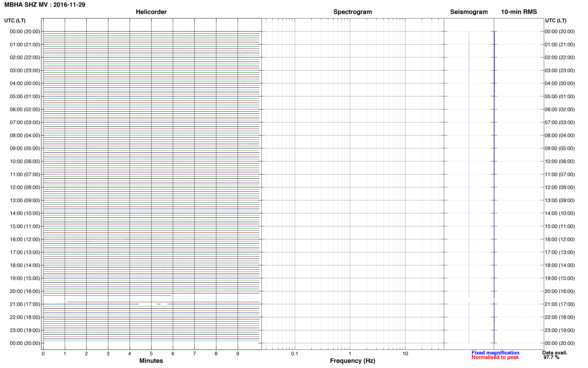Click the minute 7 tick label
588x368 pixels.
click(x=195, y=354)
